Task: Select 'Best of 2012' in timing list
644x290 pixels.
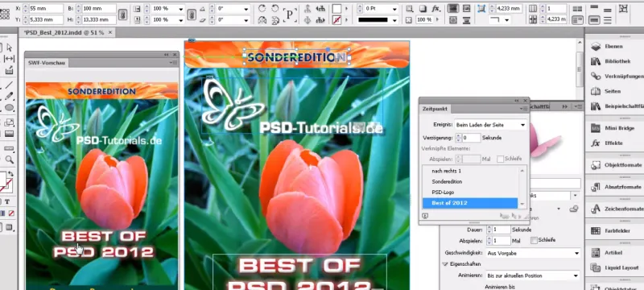Action: pos(470,203)
